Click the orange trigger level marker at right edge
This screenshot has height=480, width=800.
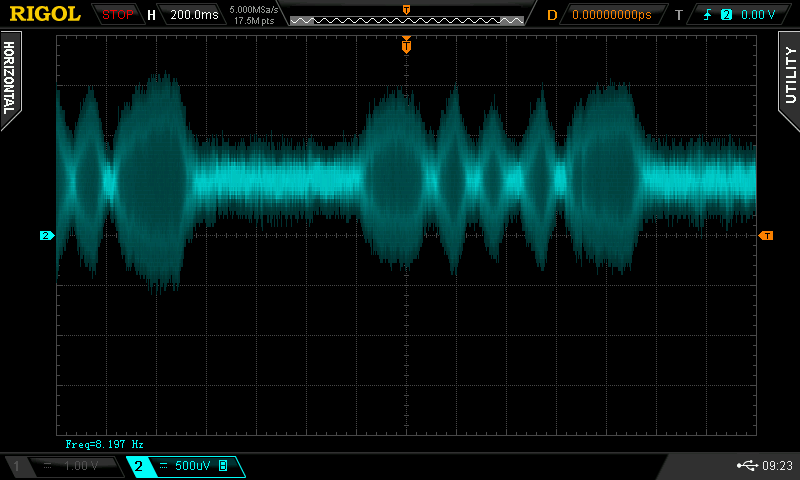click(x=766, y=235)
